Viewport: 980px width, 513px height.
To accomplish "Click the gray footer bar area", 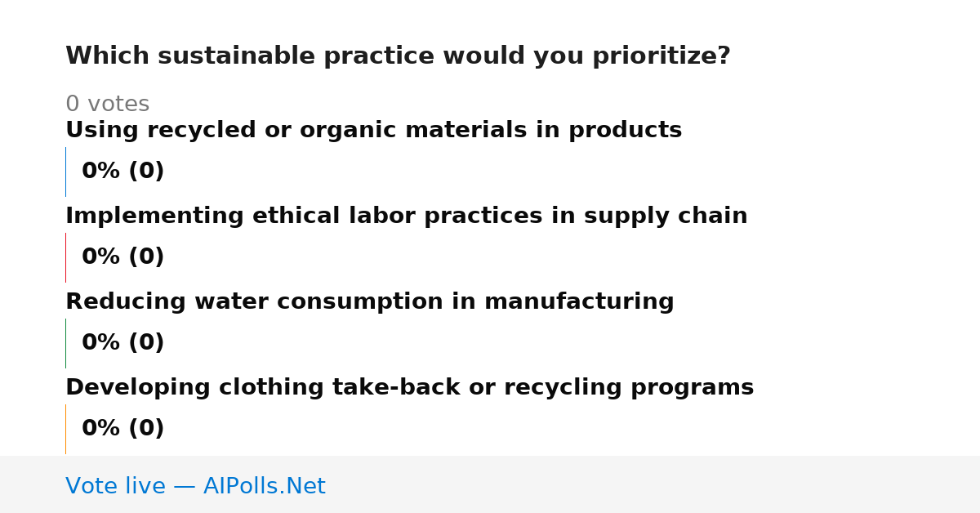I will pos(490,484).
